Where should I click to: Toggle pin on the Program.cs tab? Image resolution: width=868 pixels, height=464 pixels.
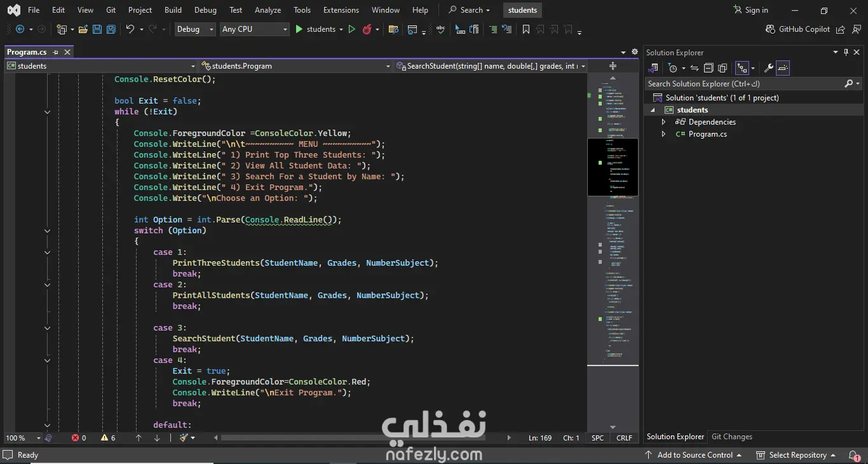point(56,52)
